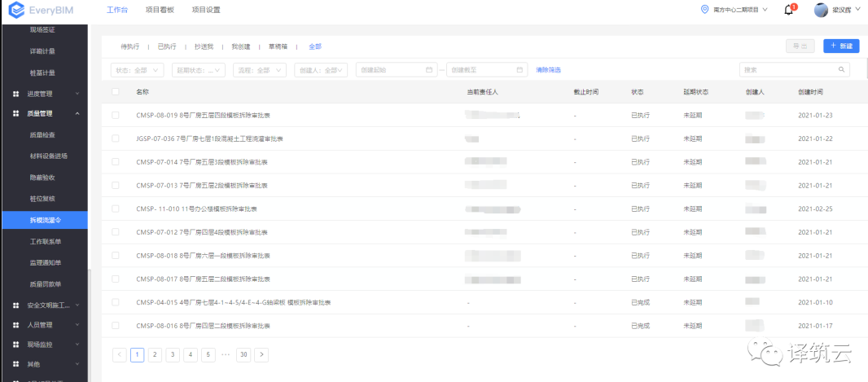Click the 新建 button

[x=841, y=46]
